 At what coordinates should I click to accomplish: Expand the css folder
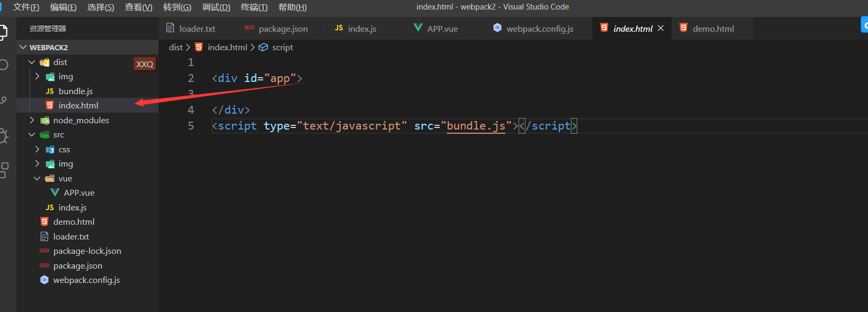pos(37,149)
